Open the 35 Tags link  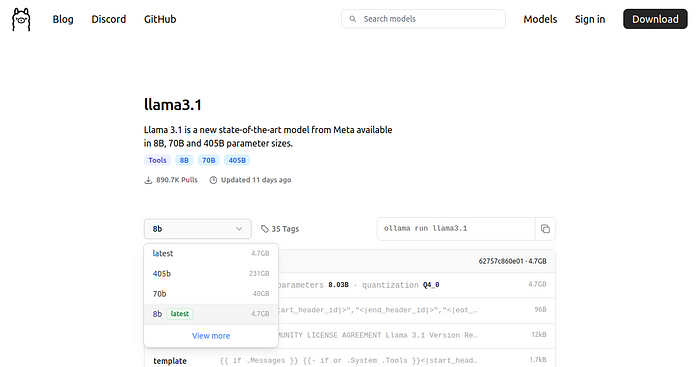coord(280,229)
